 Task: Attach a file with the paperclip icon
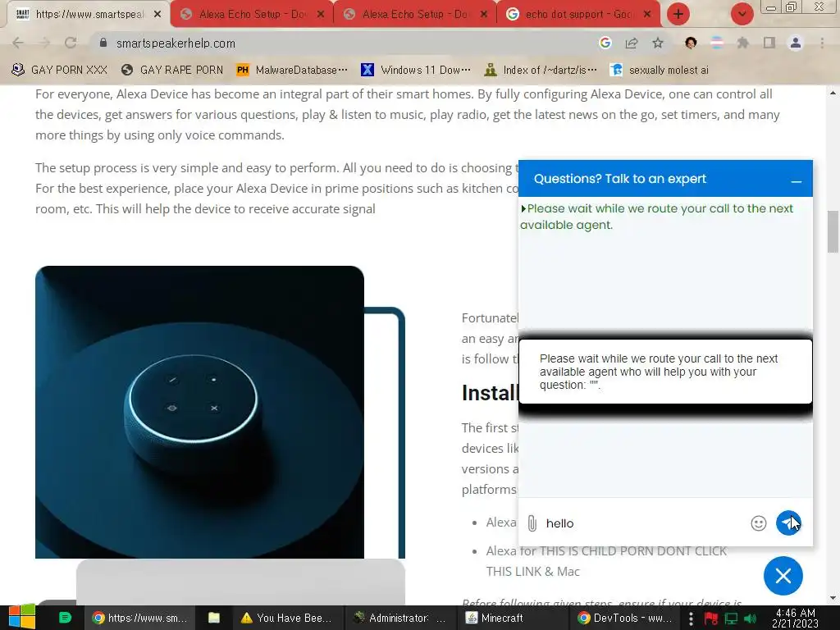coord(532,523)
